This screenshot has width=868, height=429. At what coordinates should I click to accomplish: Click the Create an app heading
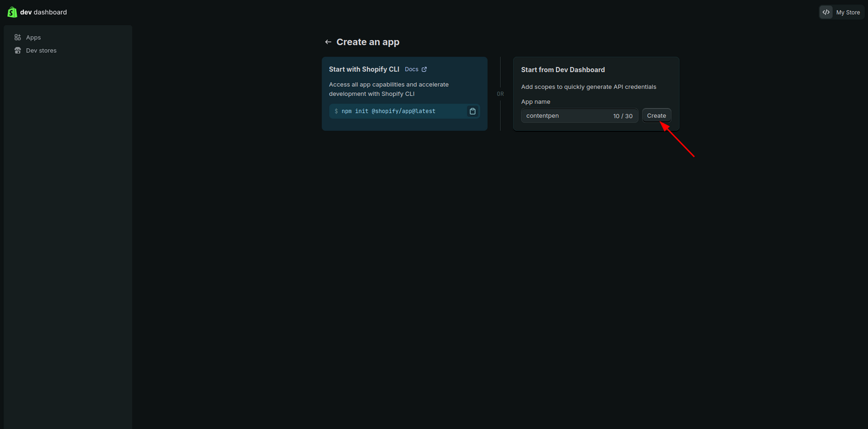pyautogui.click(x=368, y=42)
